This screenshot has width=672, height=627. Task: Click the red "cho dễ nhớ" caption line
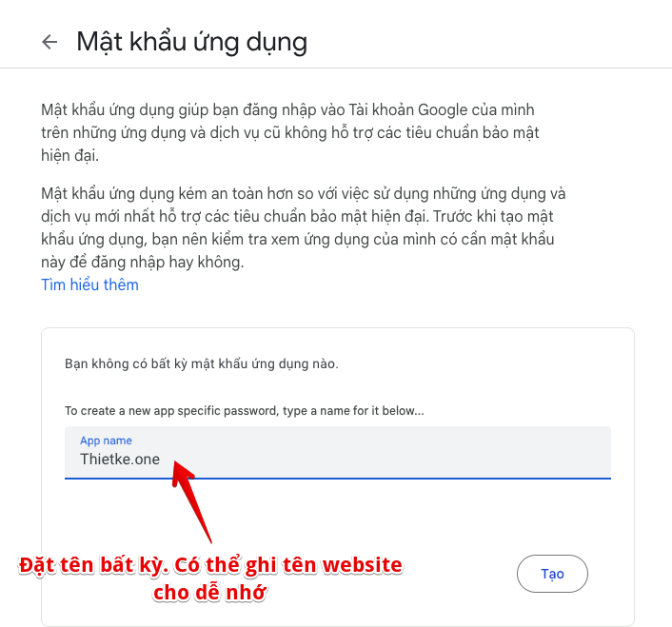[x=210, y=593]
